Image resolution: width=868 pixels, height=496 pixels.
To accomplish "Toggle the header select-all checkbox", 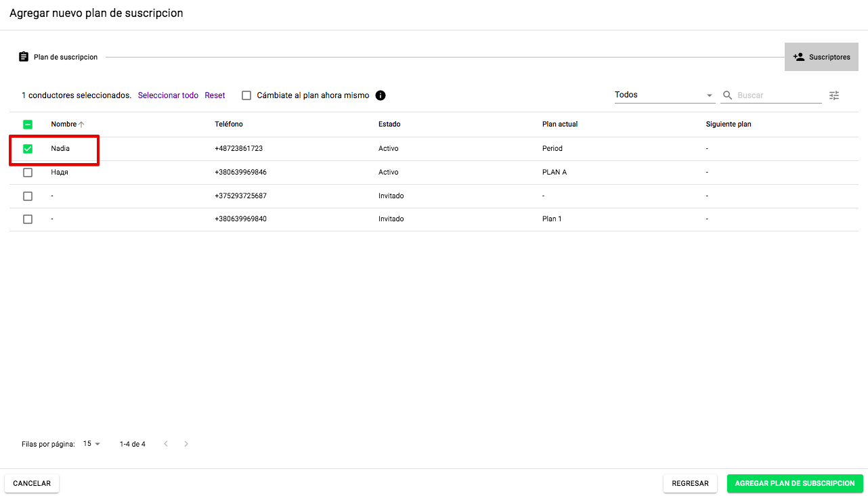I will pyautogui.click(x=28, y=125).
